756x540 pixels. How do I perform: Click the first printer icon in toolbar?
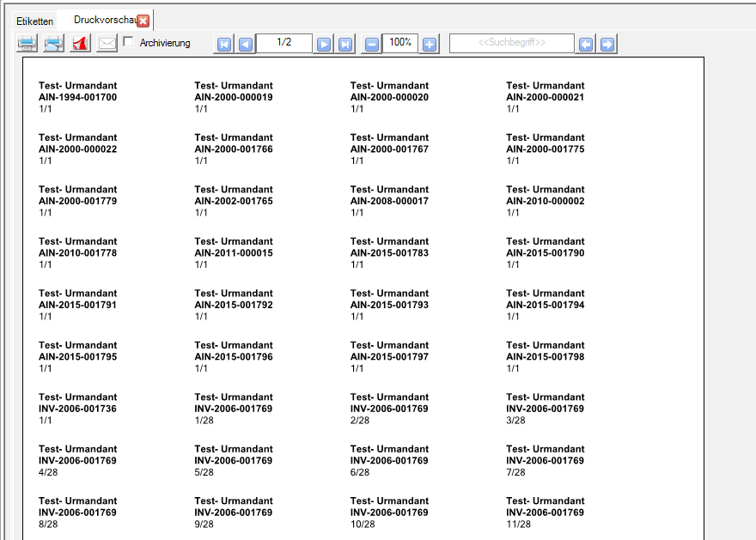27,44
